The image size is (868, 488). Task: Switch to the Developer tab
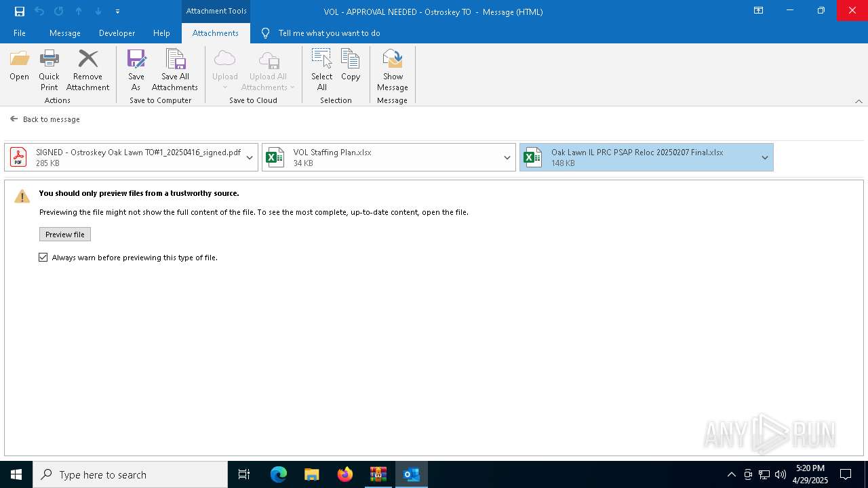click(117, 33)
